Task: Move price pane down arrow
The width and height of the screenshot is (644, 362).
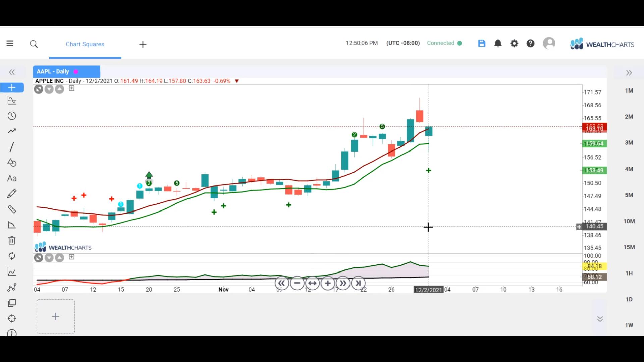Action: pyautogui.click(x=49, y=89)
